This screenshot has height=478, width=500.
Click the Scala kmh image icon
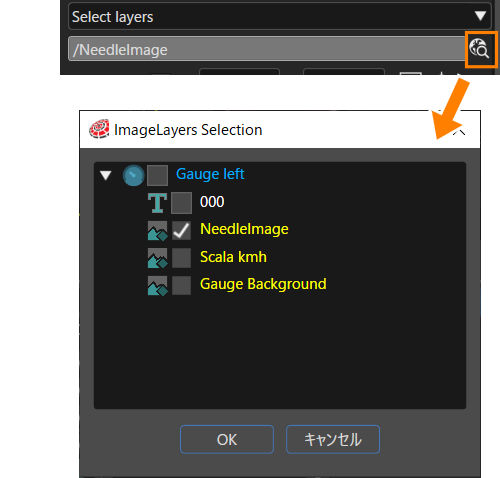coord(158,258)
